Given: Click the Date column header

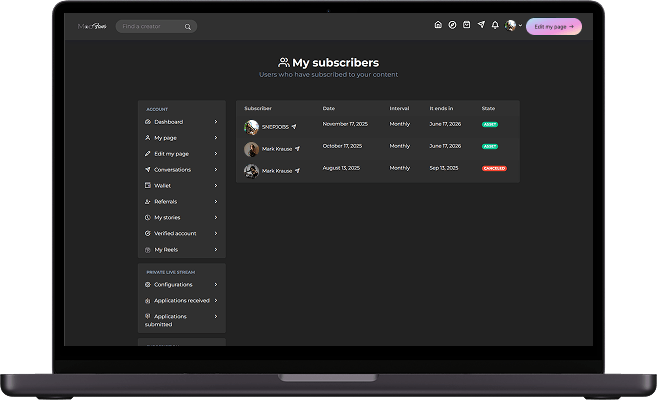Looking at the screenshot, I should click(x=328, y=108).
